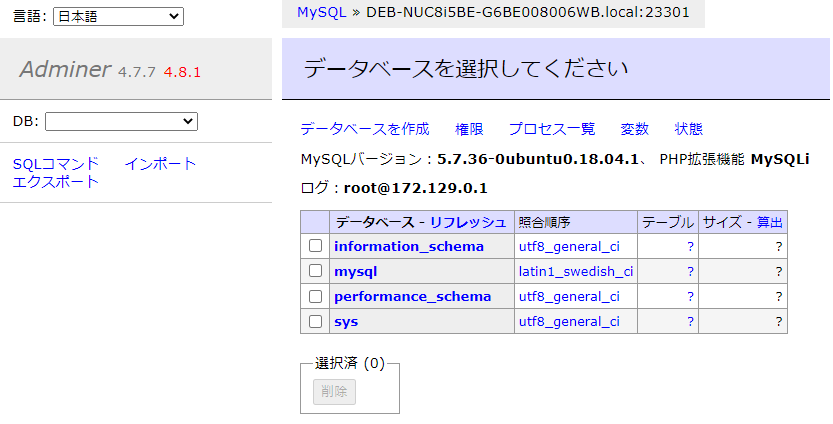View the プロセス一覧 process list
This screenshot has width=833, height=424.
tap(551, 129)
